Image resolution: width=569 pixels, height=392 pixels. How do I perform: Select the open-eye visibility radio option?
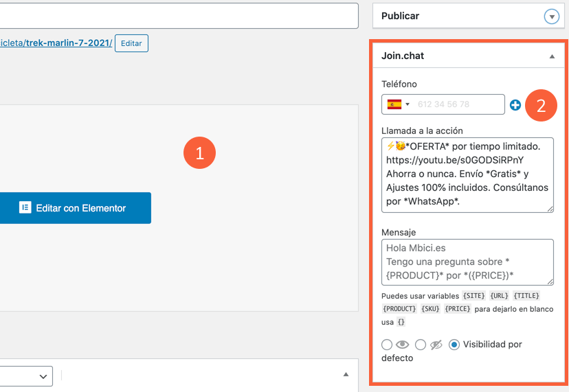pos(387,345)
